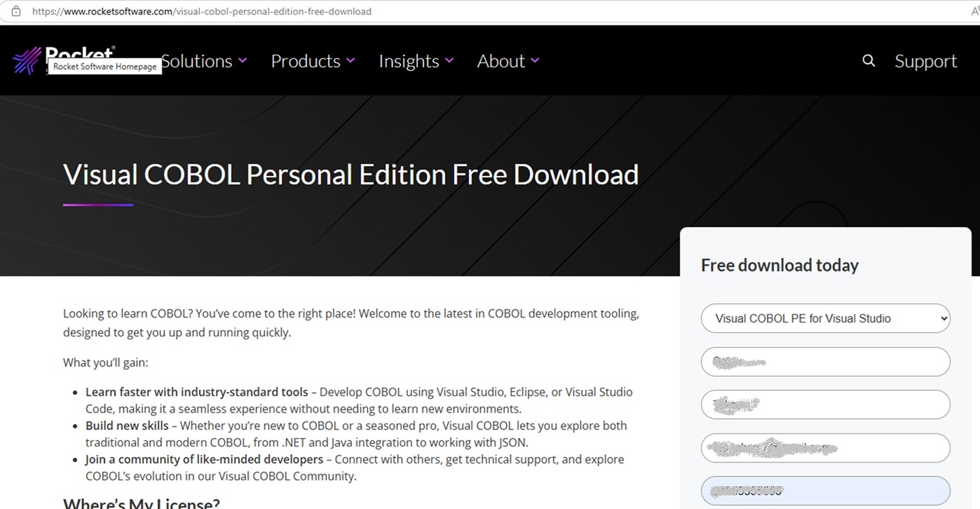
Task: Click the first blurred input field below the dropdown
Action: click(x=825, y=362)
